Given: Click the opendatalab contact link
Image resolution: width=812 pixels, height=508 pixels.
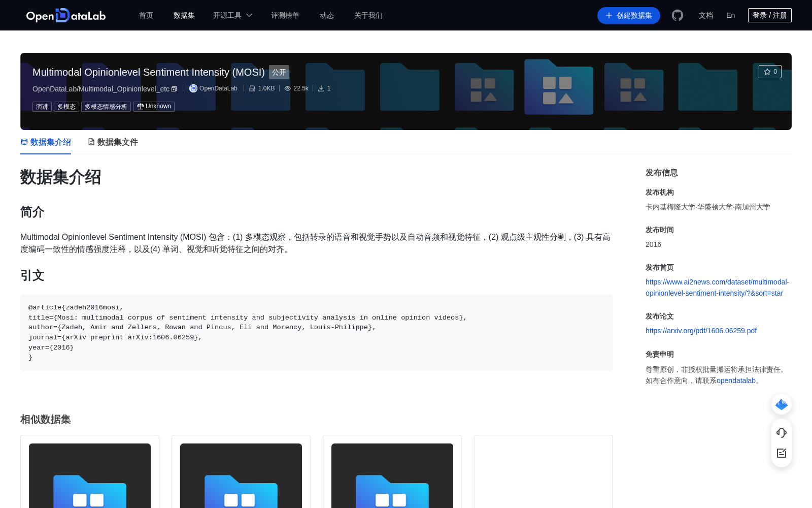Looking at the screenshot, I should 736,380.
